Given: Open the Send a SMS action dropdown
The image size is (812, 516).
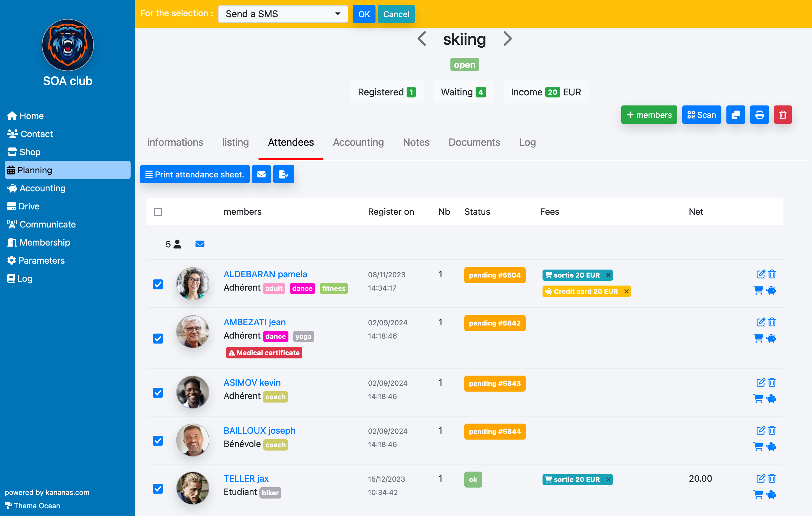Looking at the screenshot, I should (x=283, y=14).
